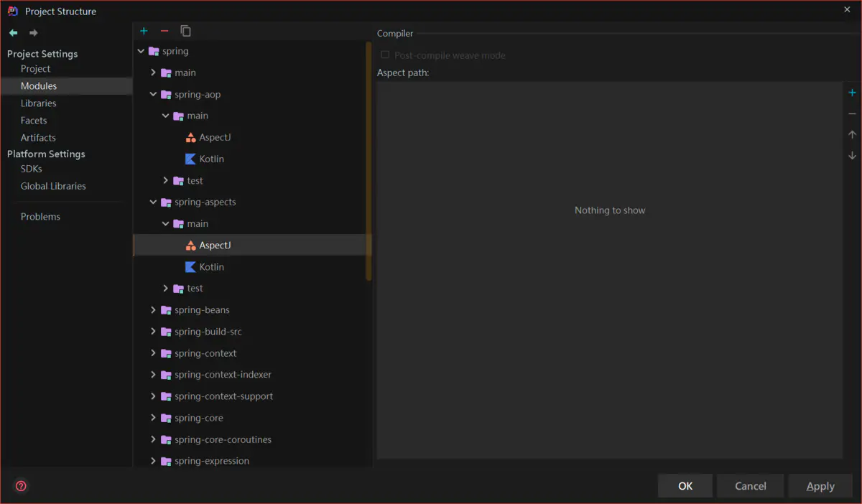Expand test node under spring-aop

(166, 180)
